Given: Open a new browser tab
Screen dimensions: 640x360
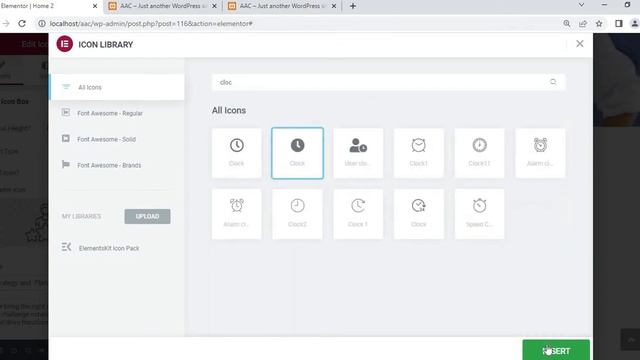Looking at the screenshot, I should [x=353, y=6].
